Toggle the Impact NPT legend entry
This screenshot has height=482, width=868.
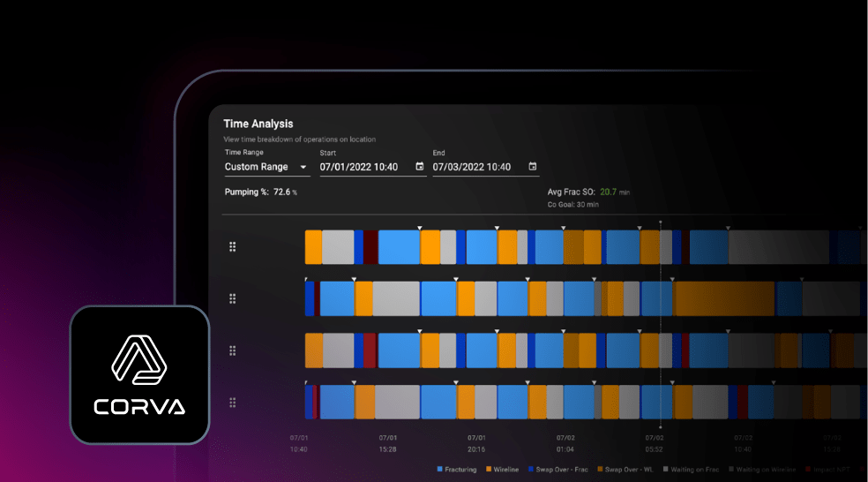click(827, 470)
